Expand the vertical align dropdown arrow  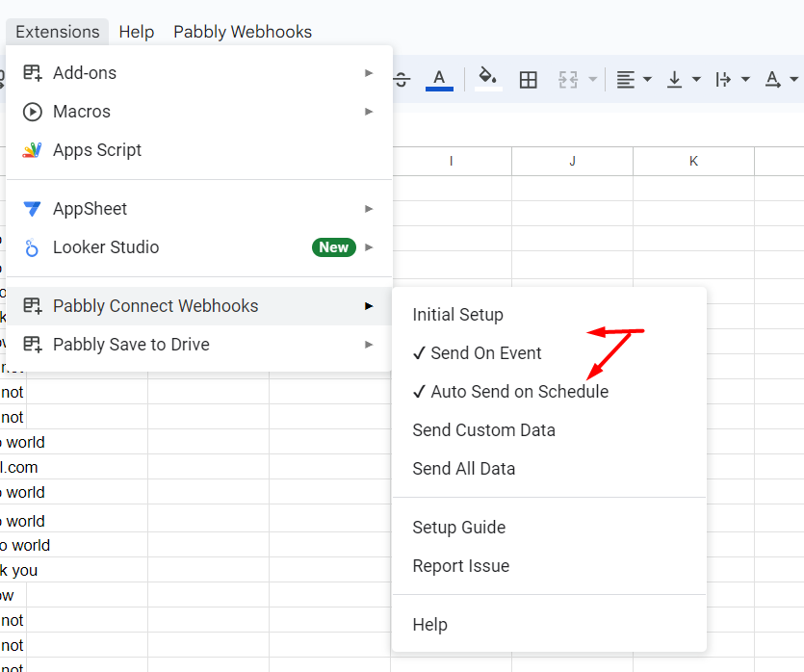pyautogui.click(x=696, y=80)
